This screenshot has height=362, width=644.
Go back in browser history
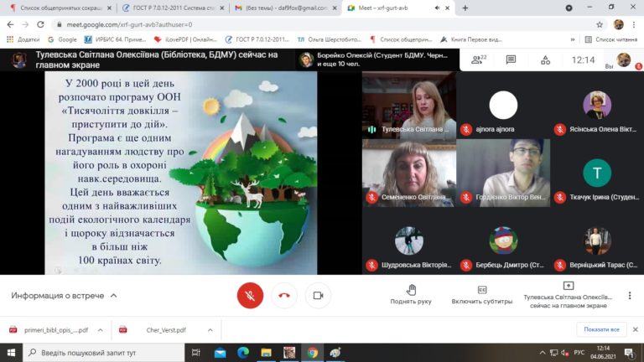pyautogui.click(x=10, y=24)
